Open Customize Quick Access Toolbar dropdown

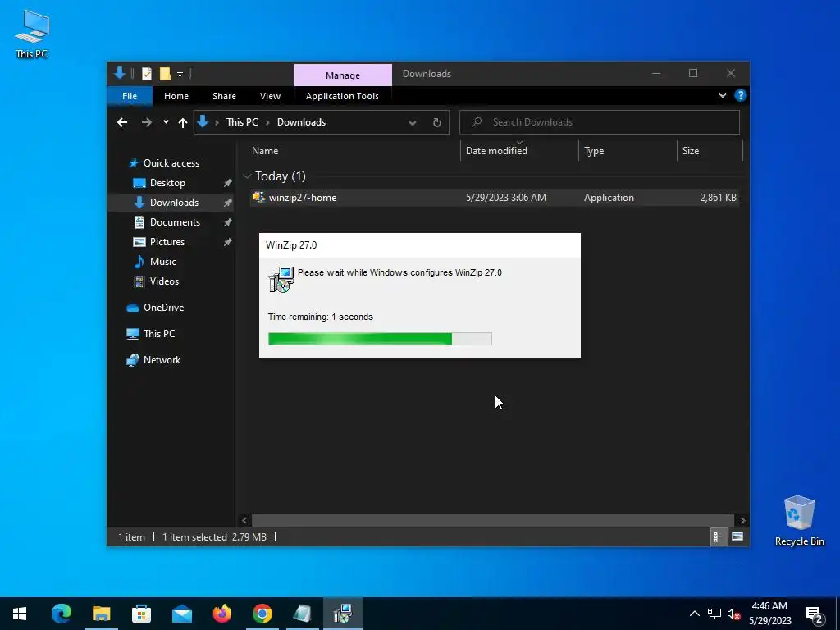click(x=180, y=75)
